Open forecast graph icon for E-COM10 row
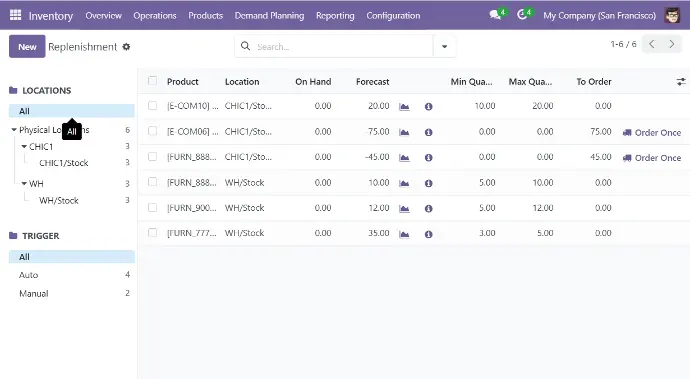This screenshot has width=690, height=379. 404,107
